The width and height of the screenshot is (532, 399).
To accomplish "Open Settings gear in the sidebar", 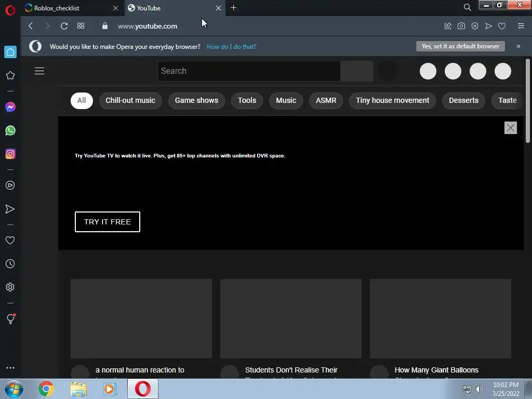I will [10, 287].
